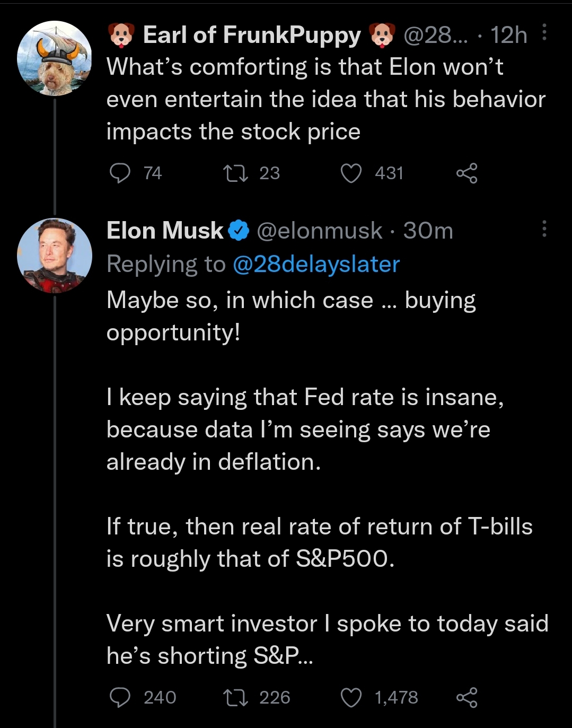Viewport: 572px width, 728px height.
Task: Tap the Earl of FrunkPuppy display name
Action: click(251, 35)
